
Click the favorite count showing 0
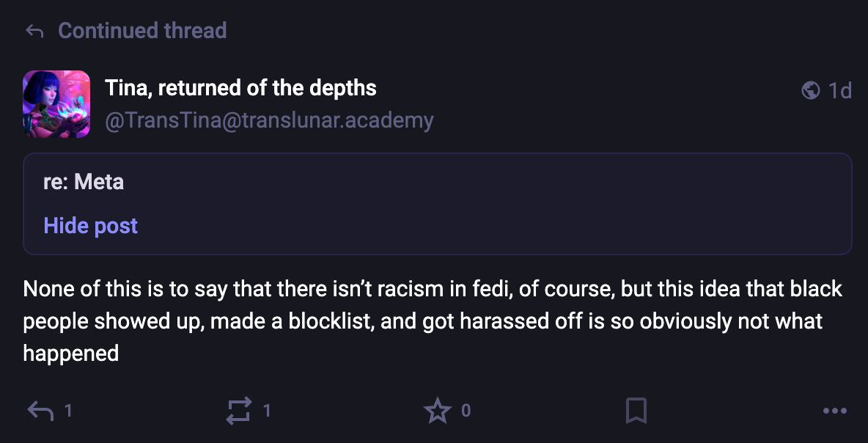point(466,411)
